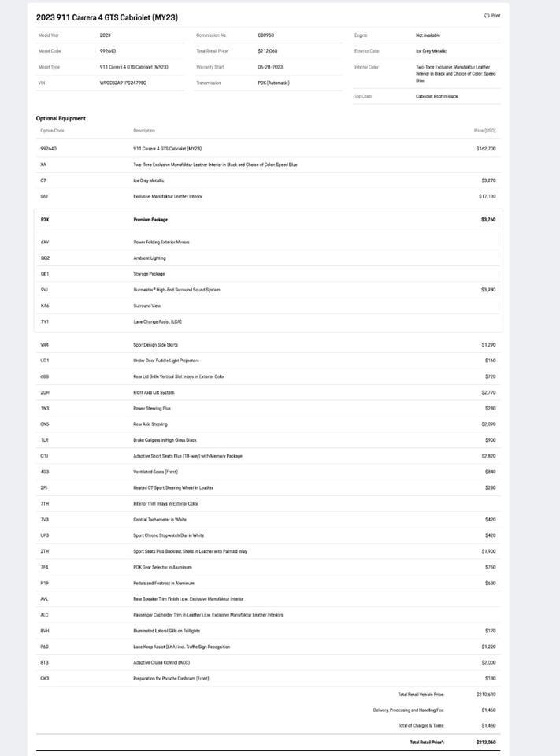
Task: Click the Burmester High-End Surround Sound row
Action: pos(176,290)
